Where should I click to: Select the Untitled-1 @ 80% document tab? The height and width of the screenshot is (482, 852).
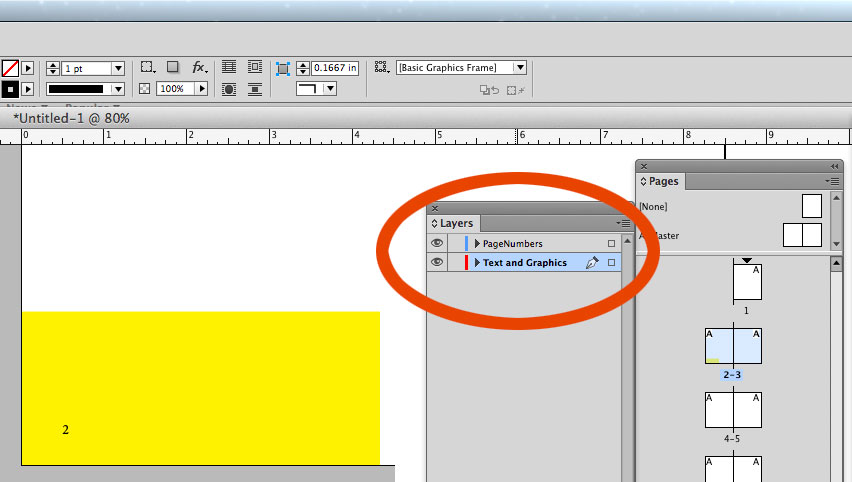tap(71, 118)
